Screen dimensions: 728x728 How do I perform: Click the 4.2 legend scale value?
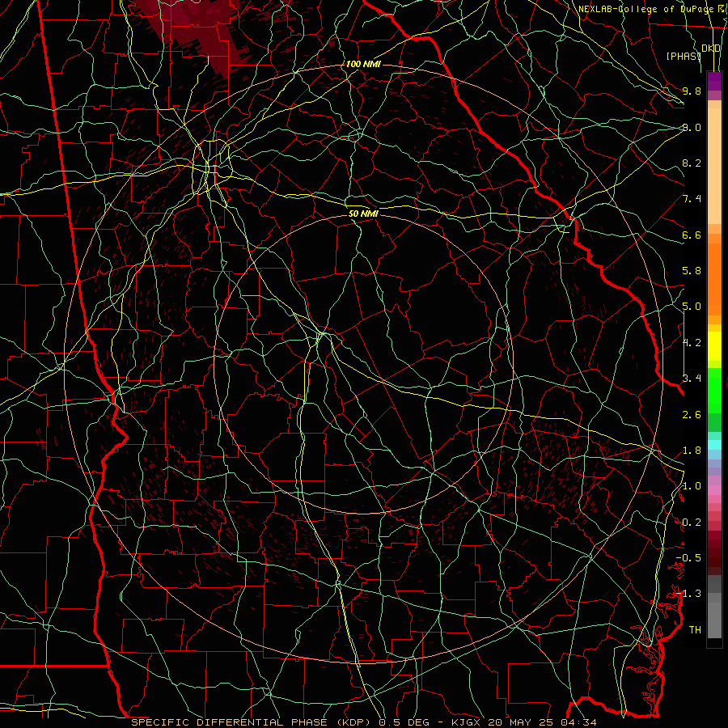692,343
